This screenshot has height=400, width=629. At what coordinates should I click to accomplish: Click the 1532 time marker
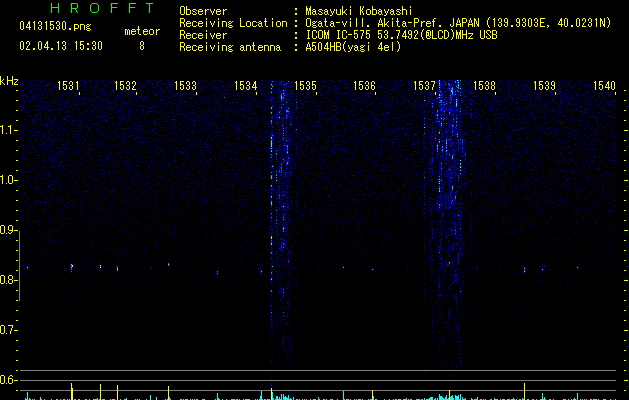click(126, 86)
